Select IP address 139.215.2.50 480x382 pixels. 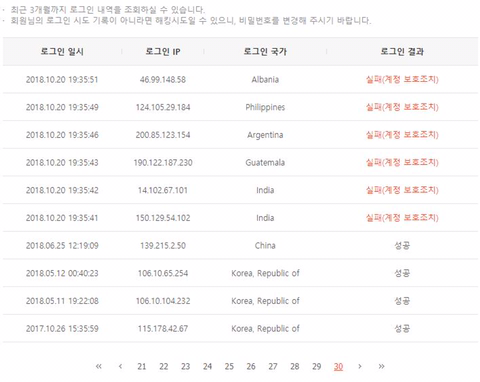(163, 246)
